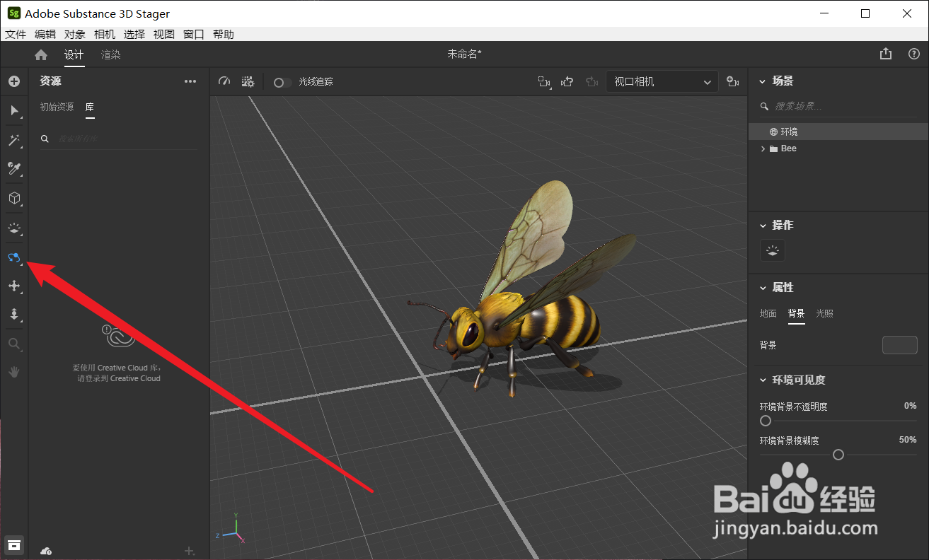Open the 背景 color swatch
Screen dimensions: 929x560
(899, 345)
